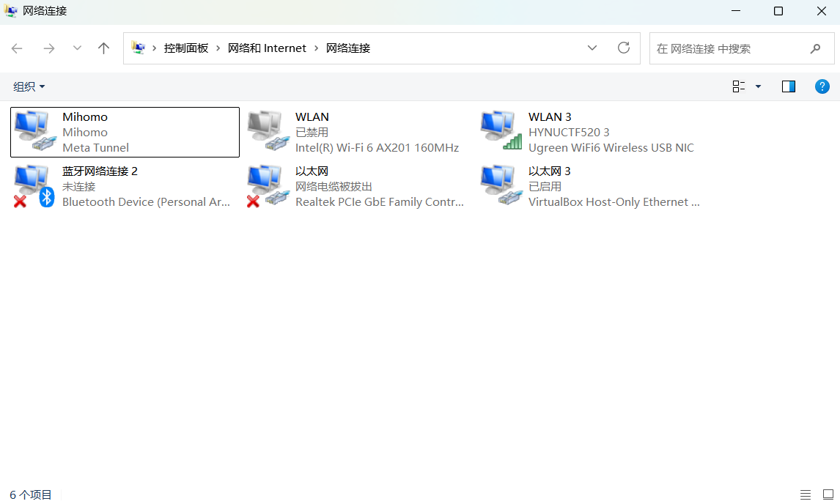Toggle the preview pane button
Image resolution: width=840 pixels, height=504 pixels.
[x=789, y=86]
